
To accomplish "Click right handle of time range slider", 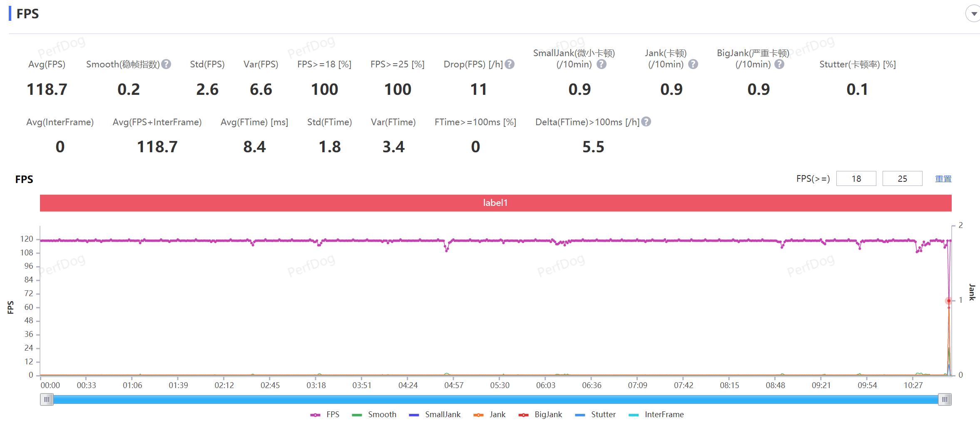I will (x=945, y=400).
